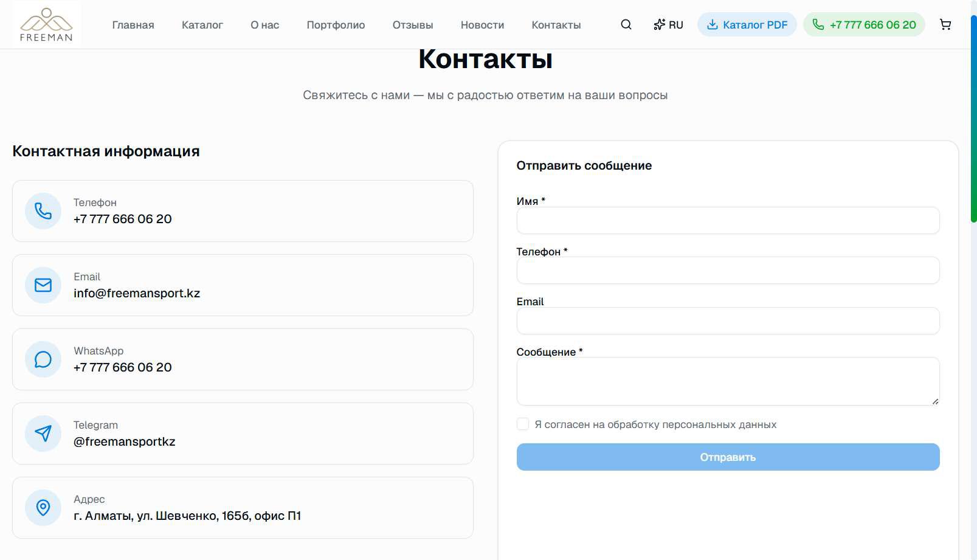Click the map pin icon in the Адрес card

pos(43,508)
